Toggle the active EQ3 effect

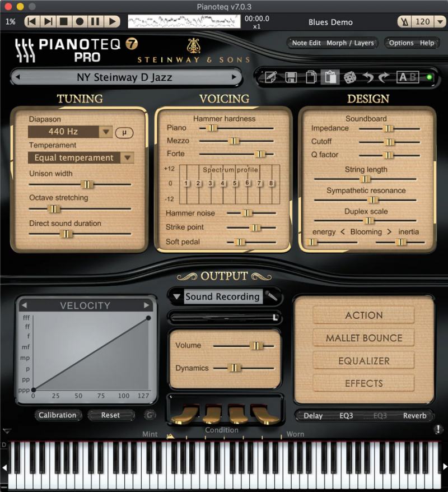click(x=346, y=415)
